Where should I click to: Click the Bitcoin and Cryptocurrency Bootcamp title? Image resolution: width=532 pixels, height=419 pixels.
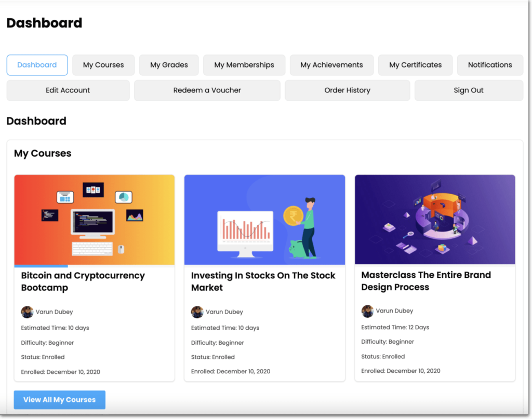[83, 281]
